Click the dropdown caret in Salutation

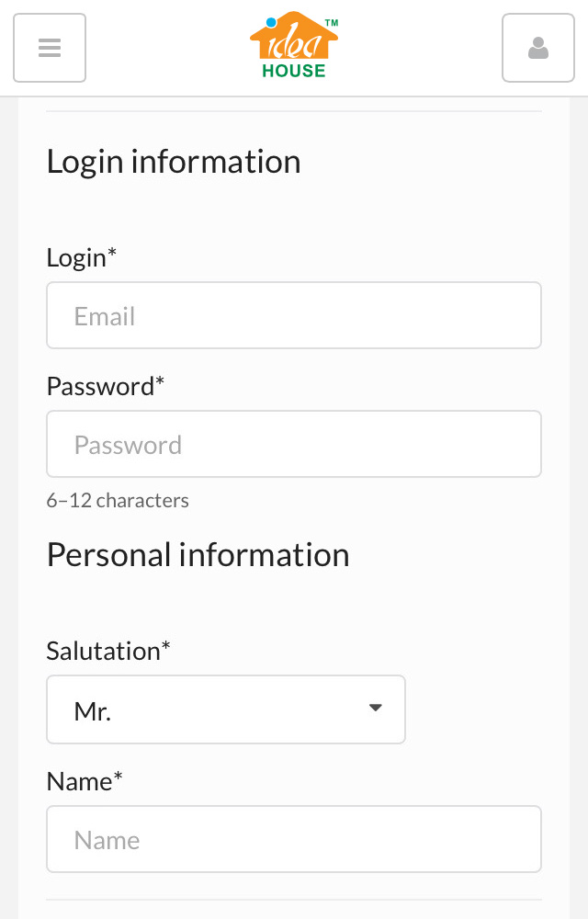376,708
